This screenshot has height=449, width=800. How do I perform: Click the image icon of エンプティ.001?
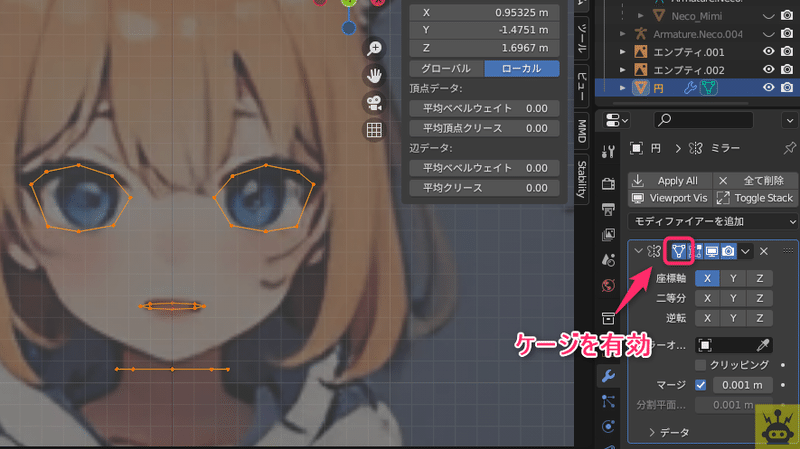641,52
